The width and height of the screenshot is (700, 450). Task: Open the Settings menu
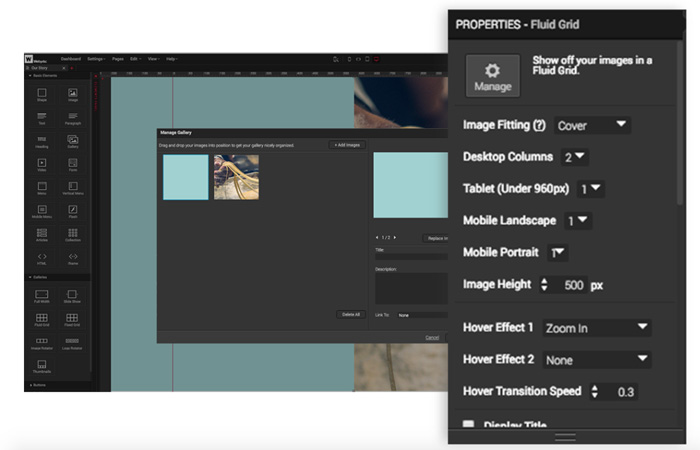[96, 59]
